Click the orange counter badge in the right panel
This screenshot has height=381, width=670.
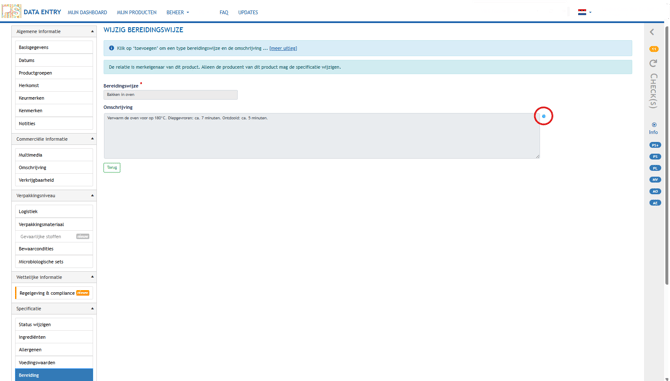coord(654,49)
